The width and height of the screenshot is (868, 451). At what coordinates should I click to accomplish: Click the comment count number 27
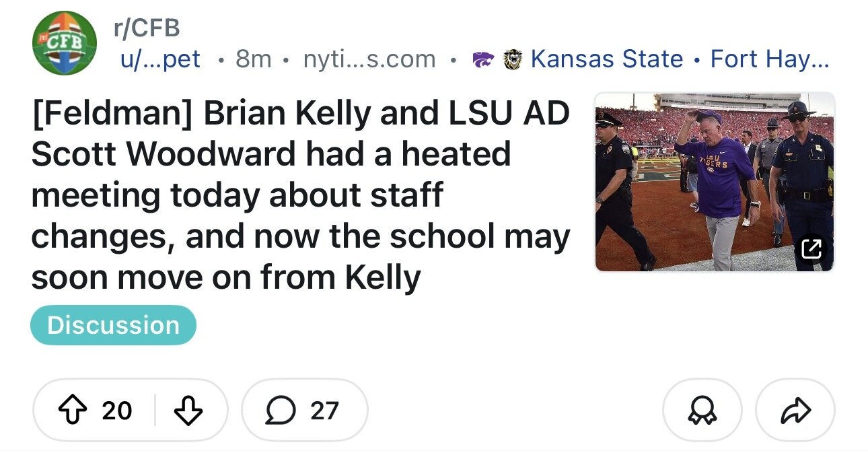[324, 410]
